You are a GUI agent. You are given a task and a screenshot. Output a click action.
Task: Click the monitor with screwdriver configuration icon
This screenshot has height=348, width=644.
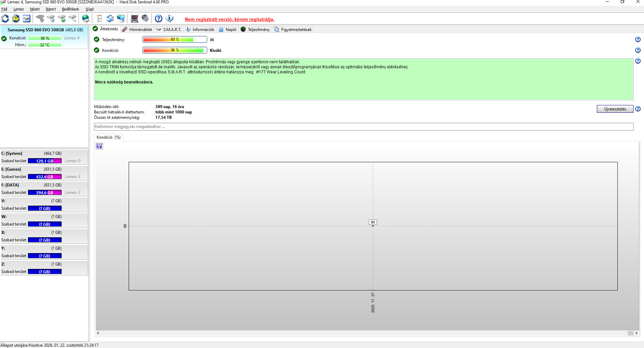pos(134,19)
